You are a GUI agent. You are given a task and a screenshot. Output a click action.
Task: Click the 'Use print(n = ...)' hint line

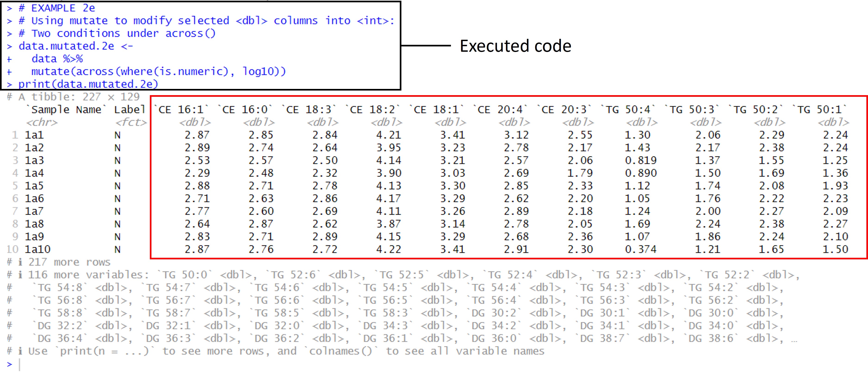(x=276, y=351)
